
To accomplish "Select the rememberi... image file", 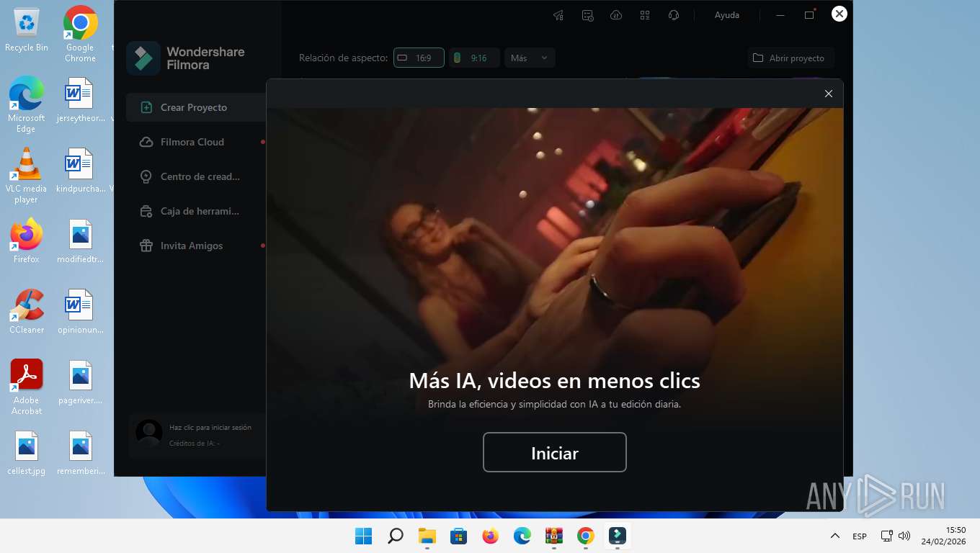I will [80, 453].
